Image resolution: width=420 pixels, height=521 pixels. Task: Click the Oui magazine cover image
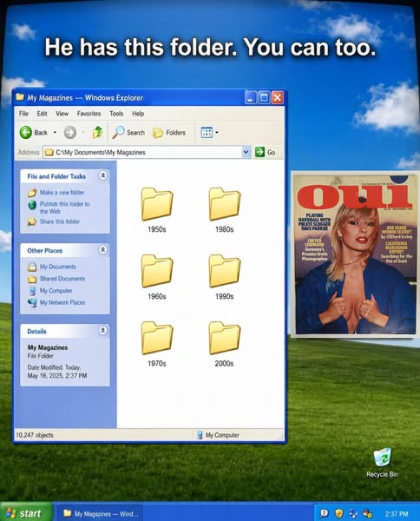pyautogui.click(x=355, y=254)
